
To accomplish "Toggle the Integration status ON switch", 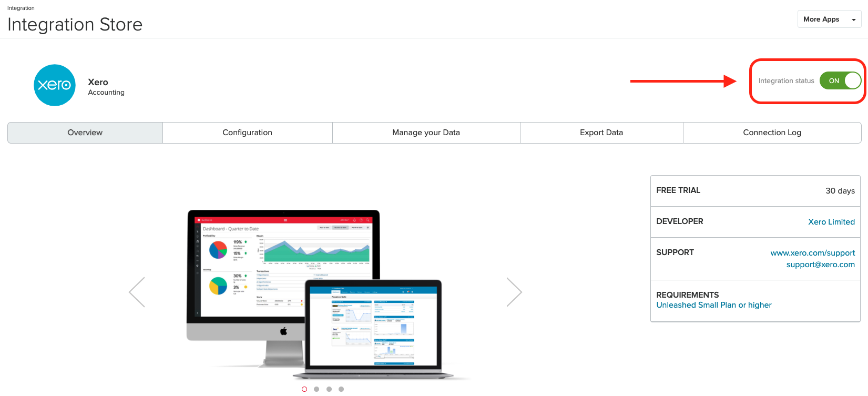I will 840,80.
